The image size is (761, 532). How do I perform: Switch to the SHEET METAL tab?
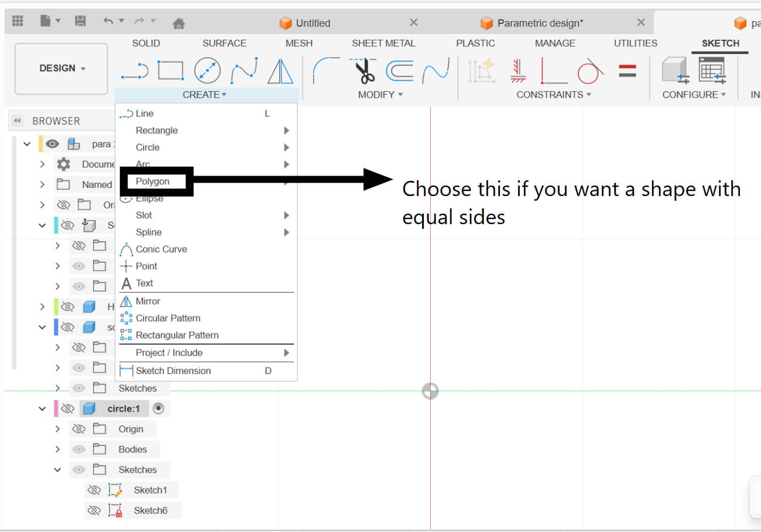383,43
